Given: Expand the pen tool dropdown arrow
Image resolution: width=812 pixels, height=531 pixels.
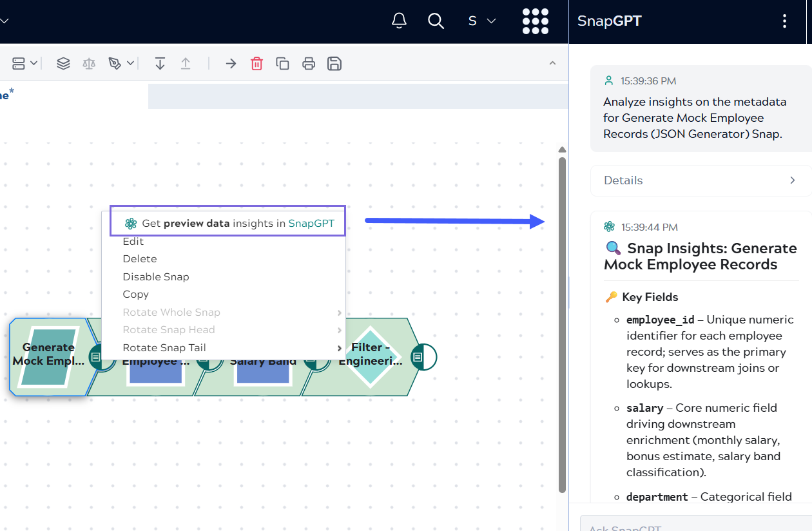Looking at the screenshot, I should pos(131,63).
